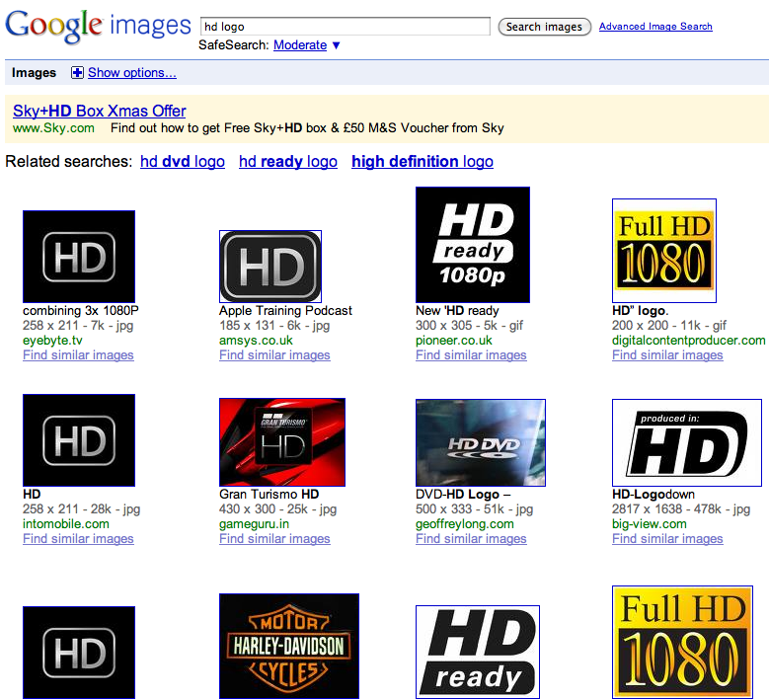The width and height of the screenshot is (769, 700).
Task: Open the bottom-row silver HD logo thumbnail
Action: [x=79, y=653]
